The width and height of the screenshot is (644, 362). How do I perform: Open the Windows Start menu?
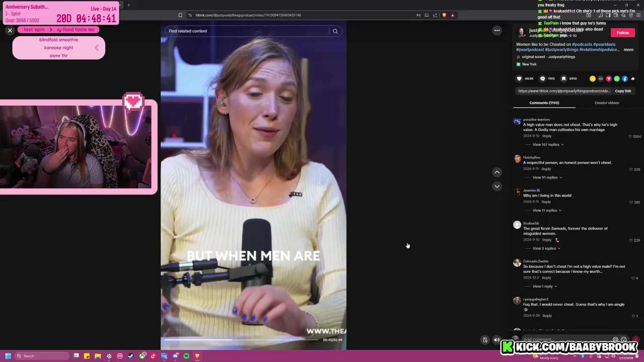[x=8, y=356]
